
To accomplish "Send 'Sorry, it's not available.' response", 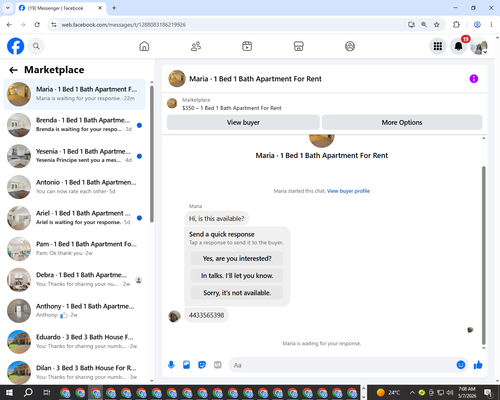I will click(237, 293).
